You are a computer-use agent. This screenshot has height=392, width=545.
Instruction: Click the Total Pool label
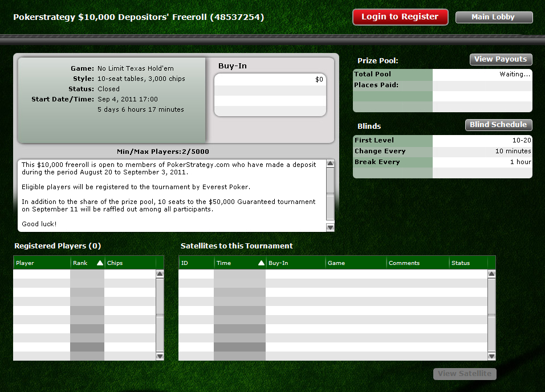pos(372,74)
